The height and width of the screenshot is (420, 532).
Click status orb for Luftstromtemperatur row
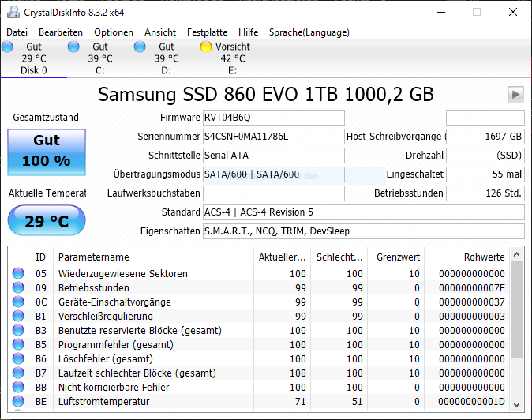[18, 401]
